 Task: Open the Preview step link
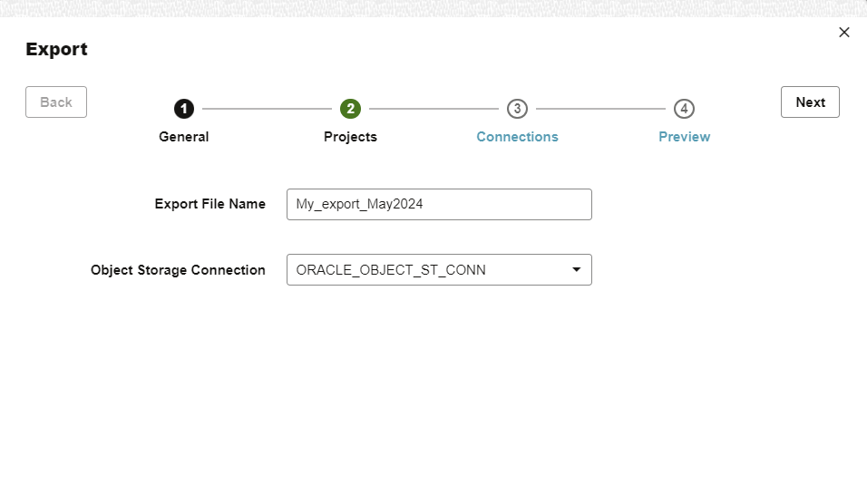(x=684, y=137)
